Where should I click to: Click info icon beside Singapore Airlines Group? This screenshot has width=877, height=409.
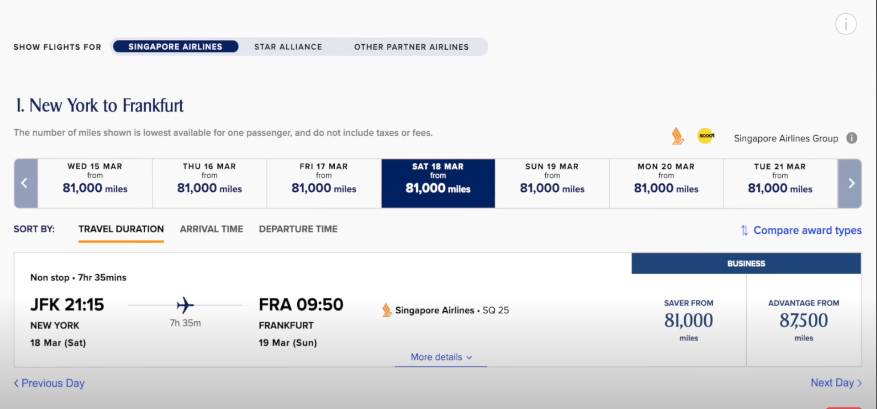click(x=852, y=138)
